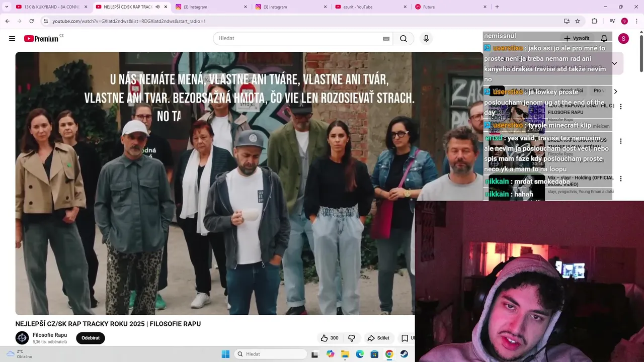Open the on-screen keyboard in search box
Screen dimensions: 644x362
coord(386,39)
